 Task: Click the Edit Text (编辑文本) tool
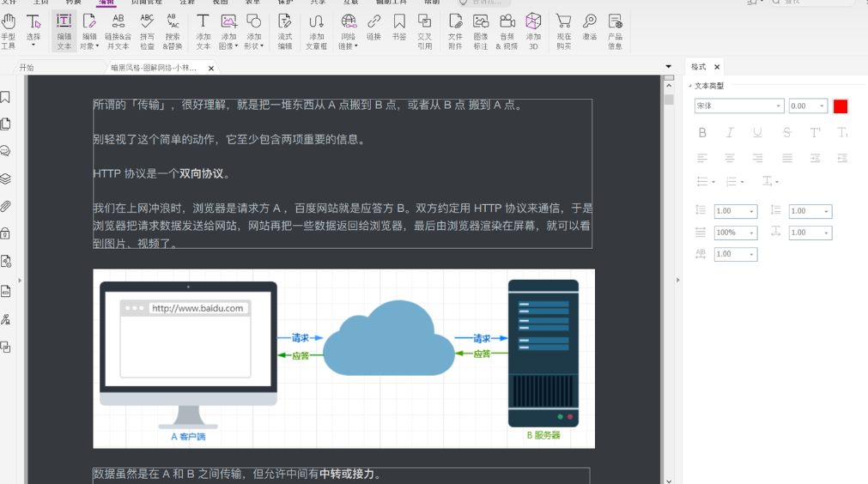(x=64, y=31)
